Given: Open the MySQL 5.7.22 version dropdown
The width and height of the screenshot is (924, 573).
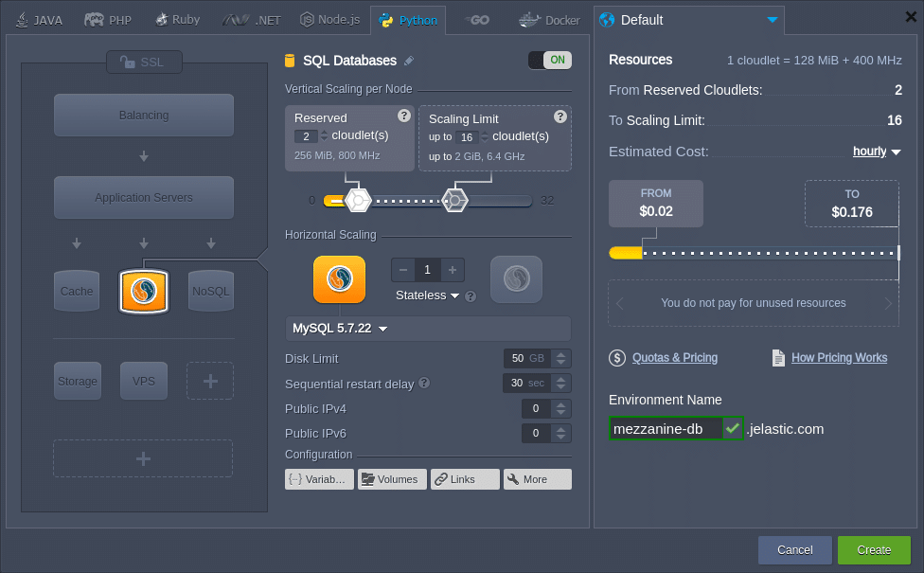Looking at the screenshot, I should tap(429, 329).
